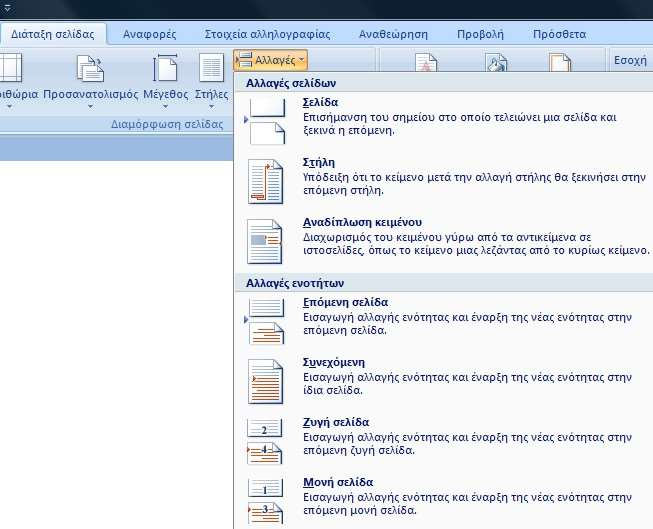Choose the Ζυγή σελίδα menu entry title
This screenshot has width=653, height=529.
336,422
